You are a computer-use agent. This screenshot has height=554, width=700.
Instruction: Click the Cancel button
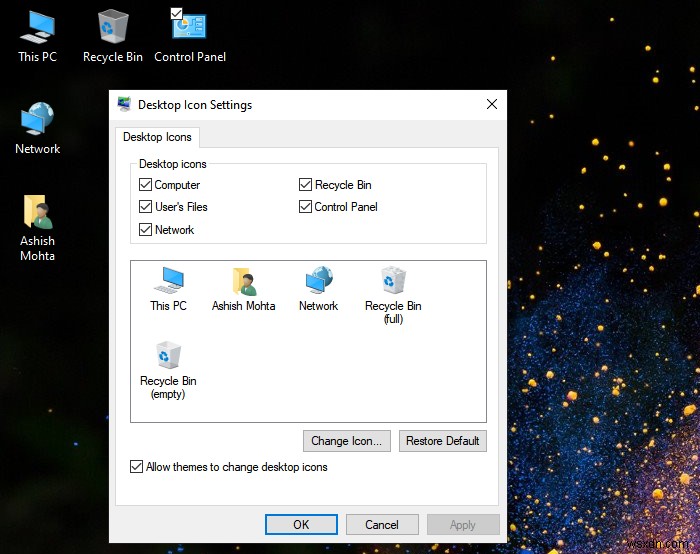[382, 525]
